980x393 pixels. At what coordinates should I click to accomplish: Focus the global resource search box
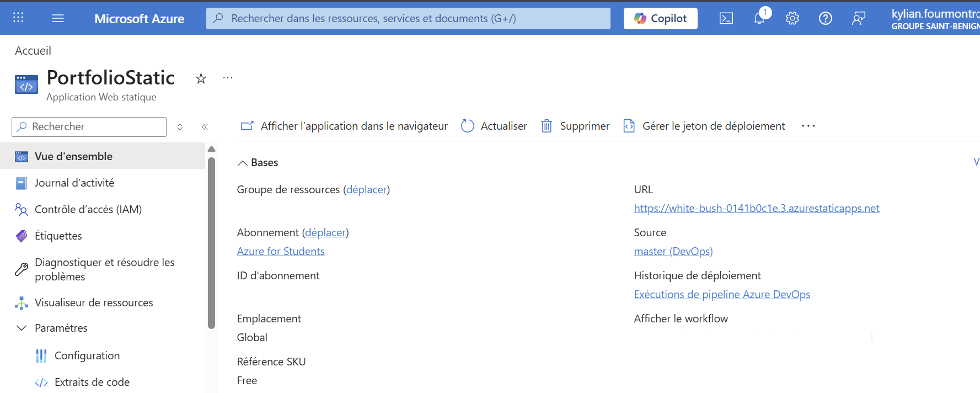[x=408, y=18]
